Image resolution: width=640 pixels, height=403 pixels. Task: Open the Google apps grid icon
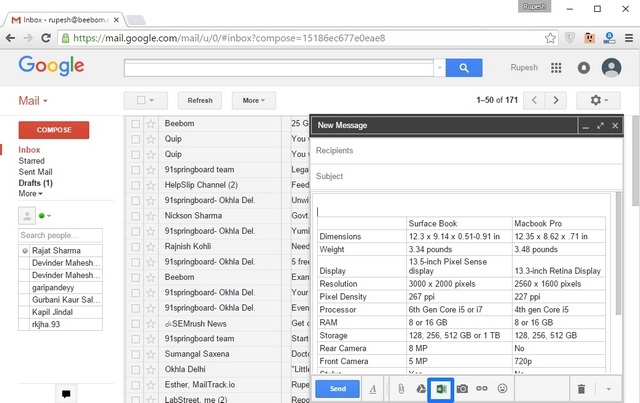556,68
